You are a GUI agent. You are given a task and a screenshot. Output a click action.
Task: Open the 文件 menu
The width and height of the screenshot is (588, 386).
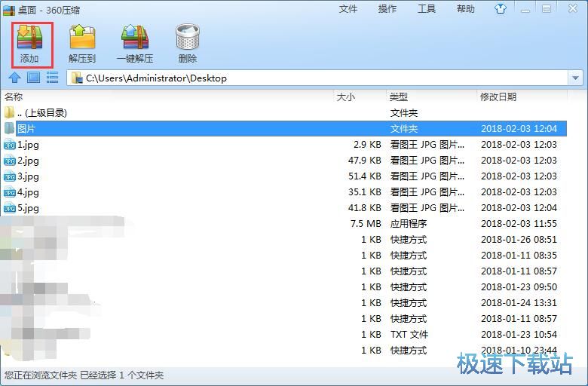(x=348, y=8)
